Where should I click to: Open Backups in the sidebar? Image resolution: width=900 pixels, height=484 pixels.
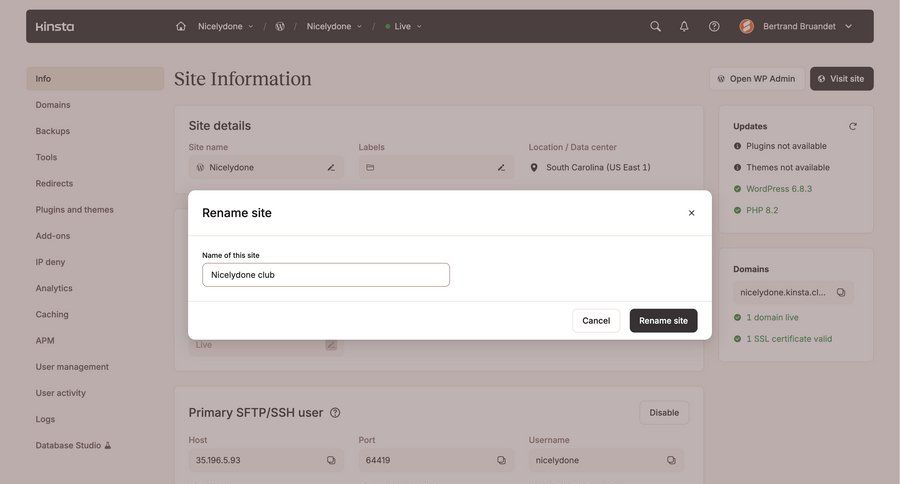(53, 131)
